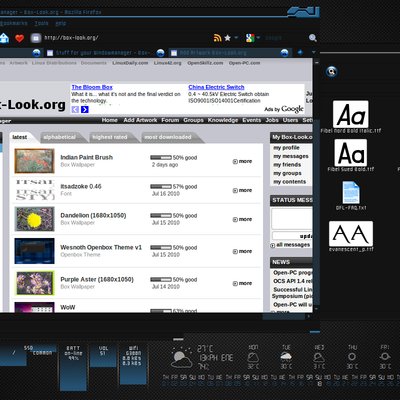The height and width of the screenshot is (400, 400).
Task: Click Indian Paint Brush rating bar
Action: 161,157
